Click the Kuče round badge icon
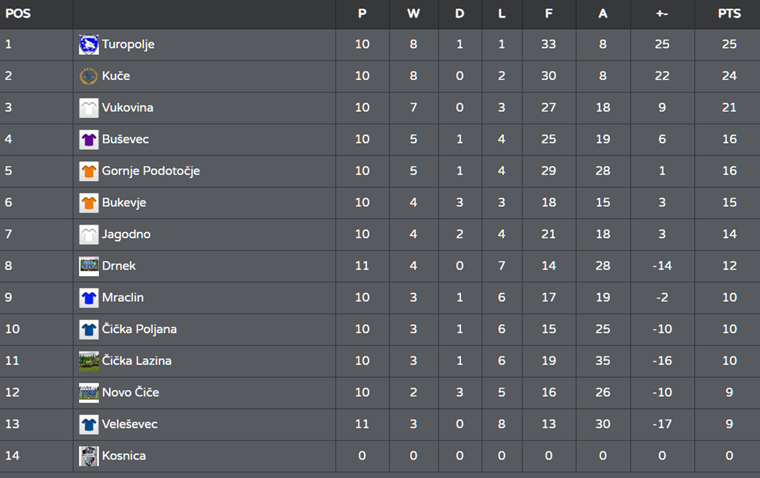 pos(89,76)
